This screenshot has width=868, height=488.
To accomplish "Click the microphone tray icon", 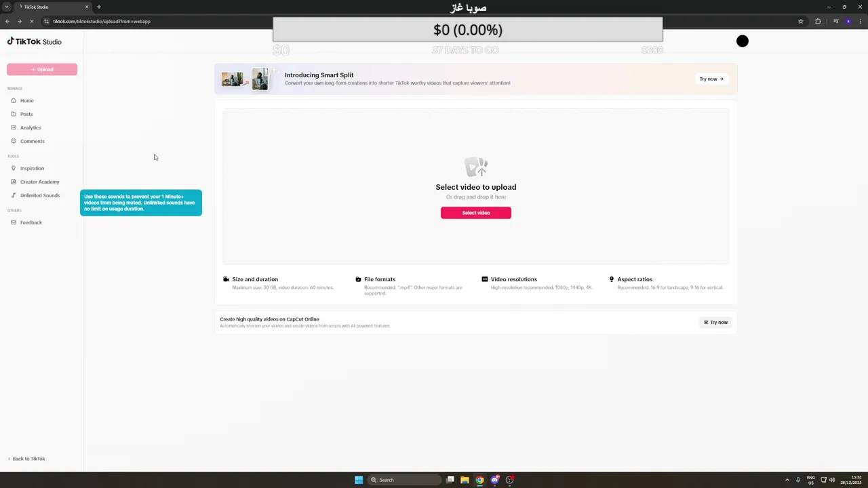I will point(798,480).
